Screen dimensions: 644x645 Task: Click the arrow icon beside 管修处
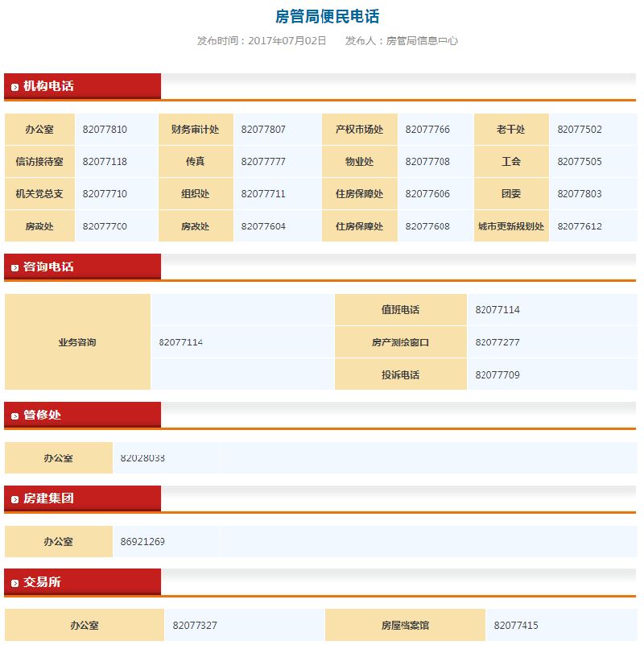point(14,416)
